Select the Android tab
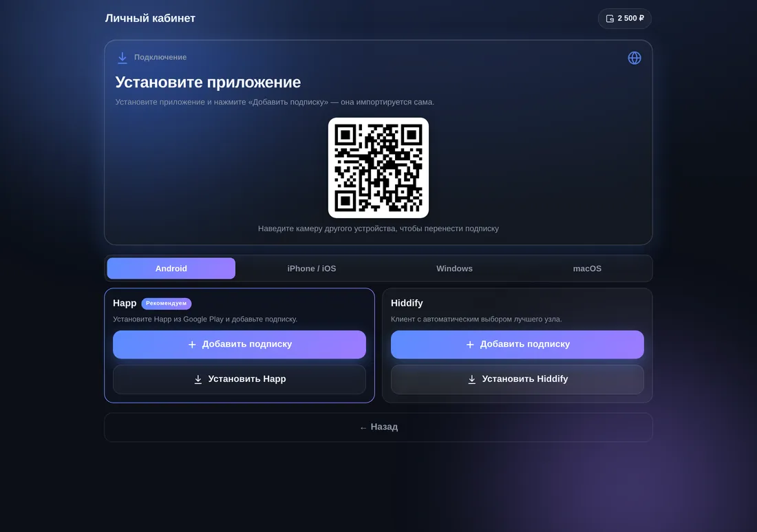Image resolution: width=757 pixels, height=532 pixels. tap(171, 268)
